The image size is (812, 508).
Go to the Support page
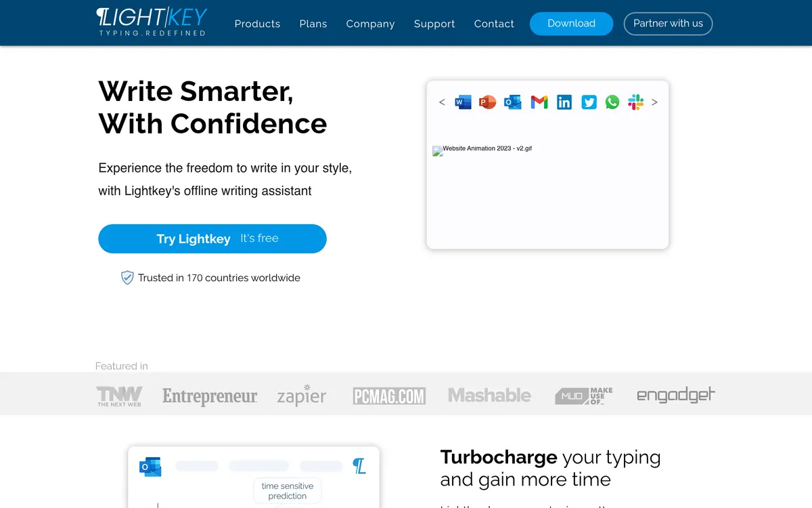pos(434,24)
